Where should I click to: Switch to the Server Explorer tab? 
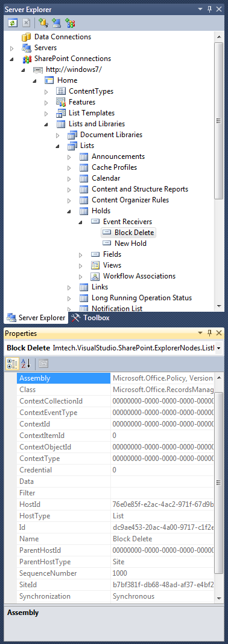tap(36, 318)
